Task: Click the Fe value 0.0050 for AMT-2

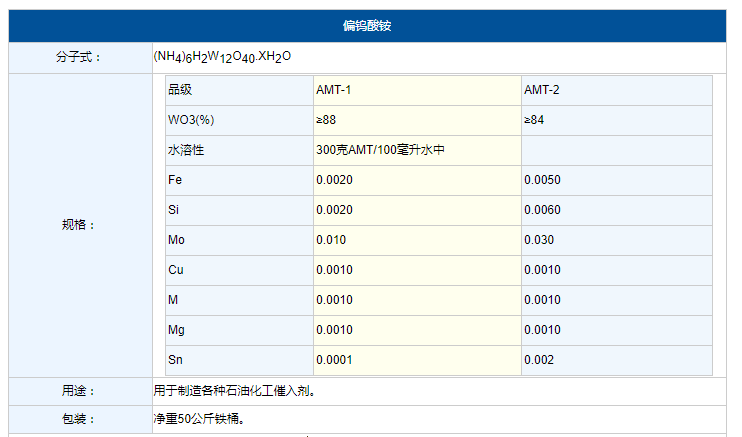Action: click(x=542, y=180)
